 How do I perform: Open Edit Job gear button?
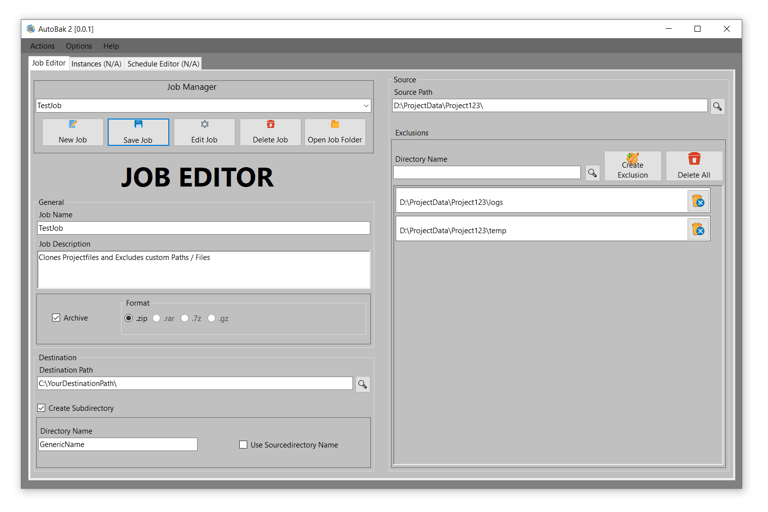[204, 132]
